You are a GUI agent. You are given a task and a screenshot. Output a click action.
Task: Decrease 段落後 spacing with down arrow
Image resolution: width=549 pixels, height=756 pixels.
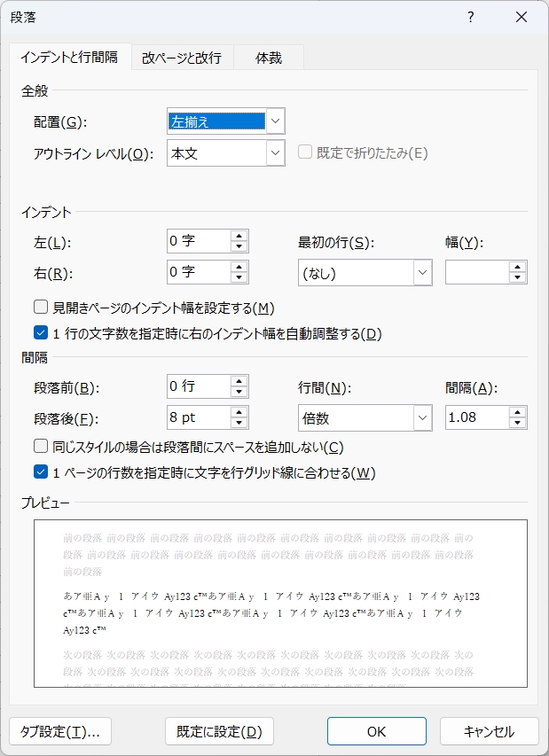click(x=239, y=423)
